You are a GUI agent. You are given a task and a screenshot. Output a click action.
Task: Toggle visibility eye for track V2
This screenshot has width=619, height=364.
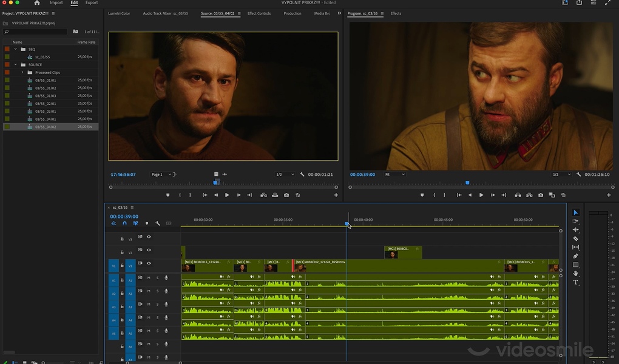click(149, 250)
